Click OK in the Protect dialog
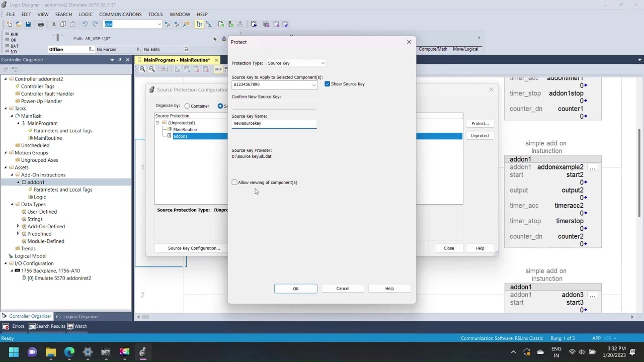The image size is (644, 362). point(296,289)
